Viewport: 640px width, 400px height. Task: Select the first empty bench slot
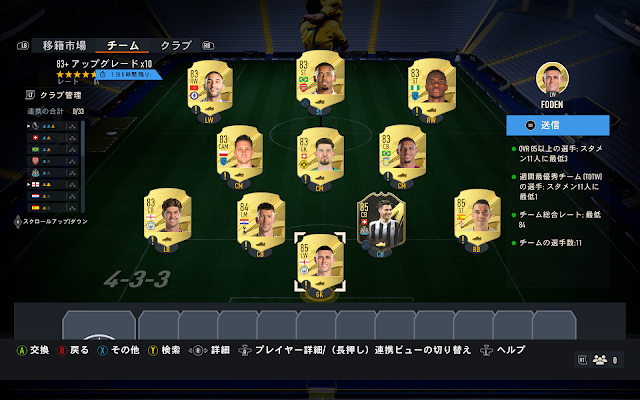[x=99, y=325]
